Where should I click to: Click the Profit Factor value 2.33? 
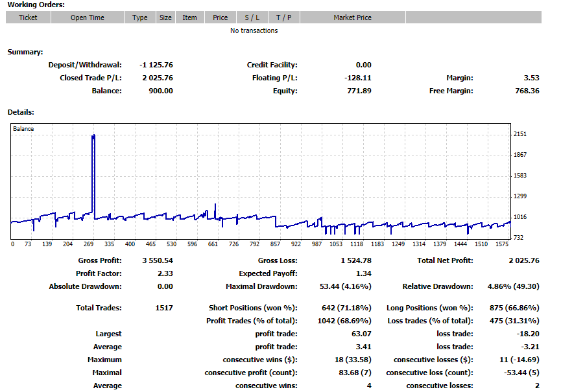pyautogui.click(x=164, y=273)
